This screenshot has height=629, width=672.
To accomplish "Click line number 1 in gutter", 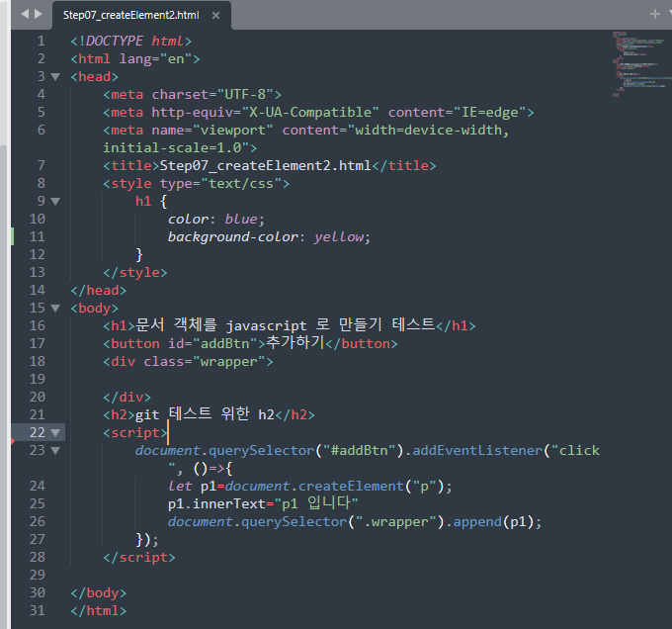I will [42, 42].
